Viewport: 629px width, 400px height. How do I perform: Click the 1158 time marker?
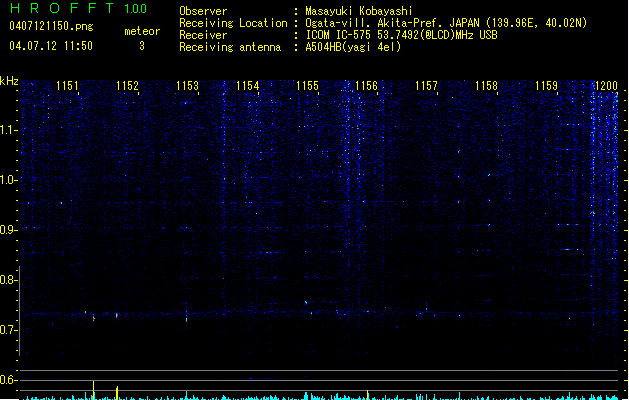point(487,86)
